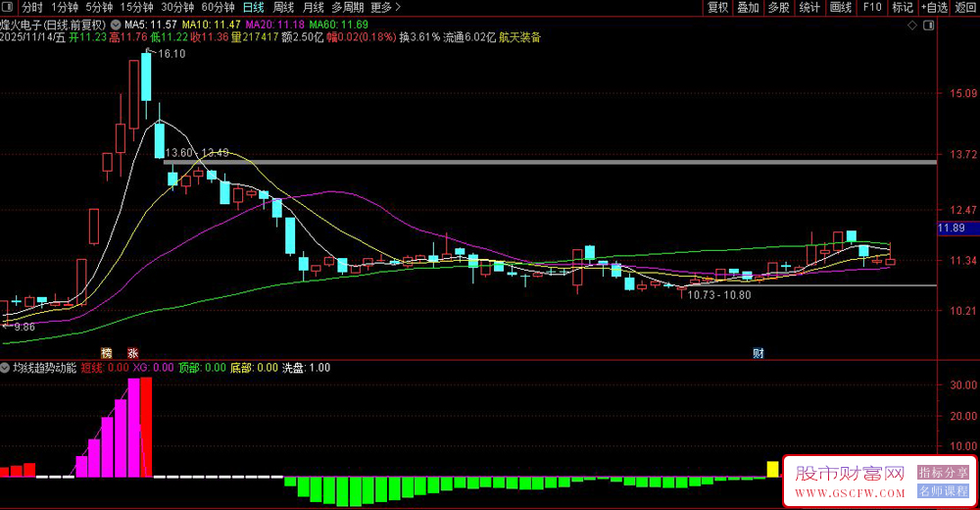This screenshot has width=980, height=510.
Task: Click the 财 financial marker on chart
Action: coord(758,352)
